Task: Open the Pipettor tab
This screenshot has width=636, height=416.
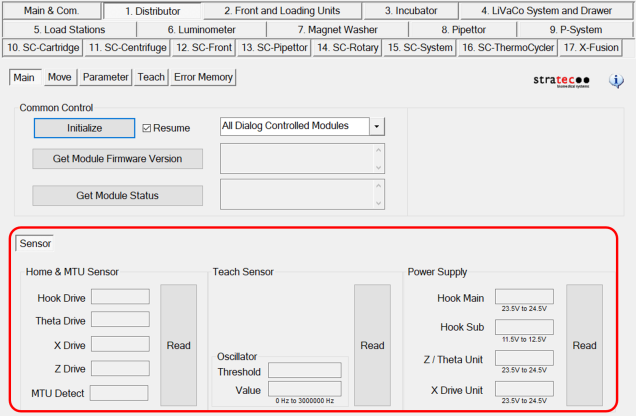Action: [x=462, y=29]
